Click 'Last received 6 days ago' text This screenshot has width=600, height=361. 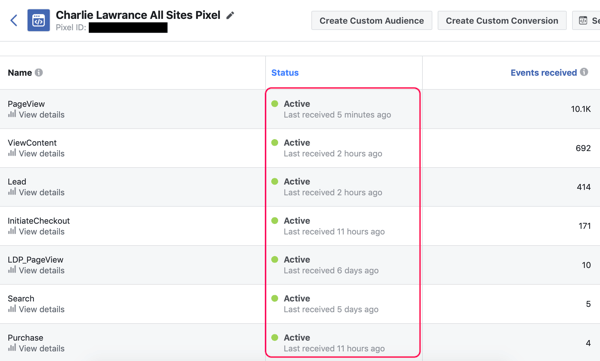(331, 271)
